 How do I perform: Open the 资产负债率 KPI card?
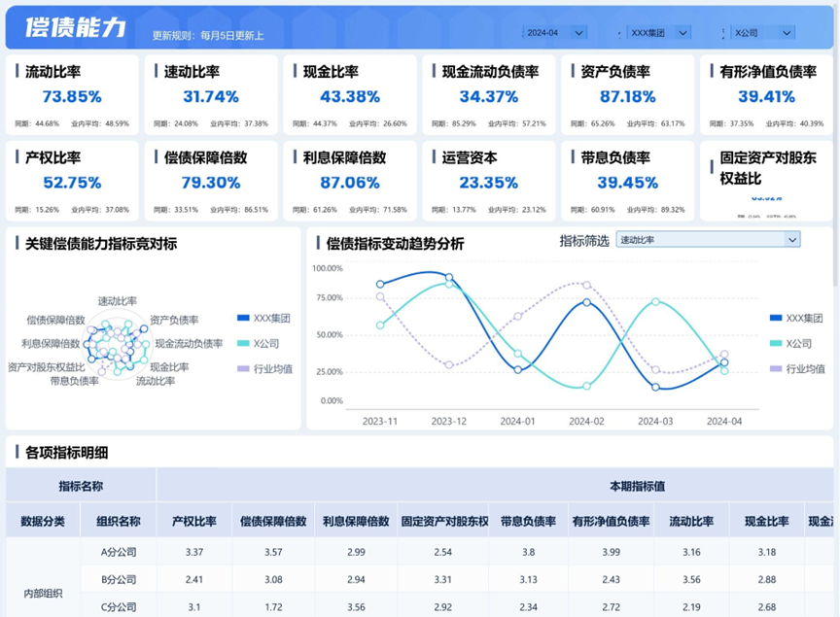[x=625, y=92]
